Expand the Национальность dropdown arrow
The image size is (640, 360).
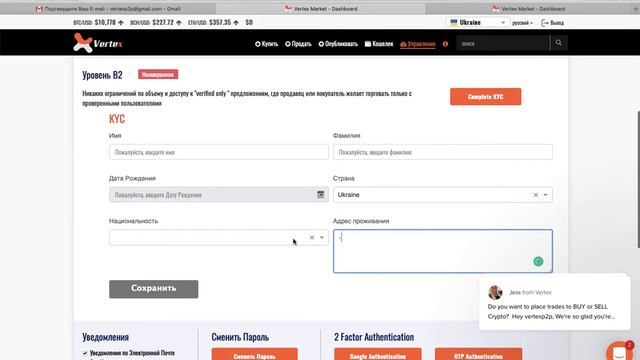(x=322, y=238)
